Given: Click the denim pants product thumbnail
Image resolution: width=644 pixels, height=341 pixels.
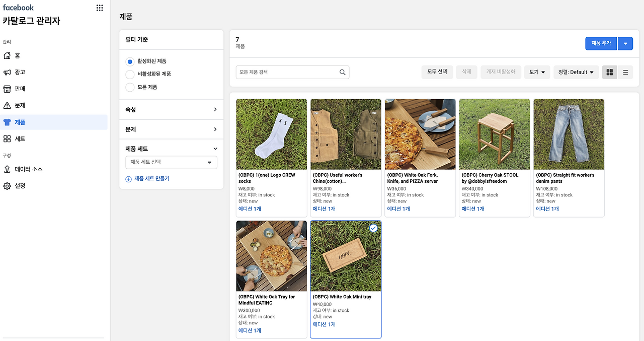Looking at the screenshot, I should [x=570, y=134].
